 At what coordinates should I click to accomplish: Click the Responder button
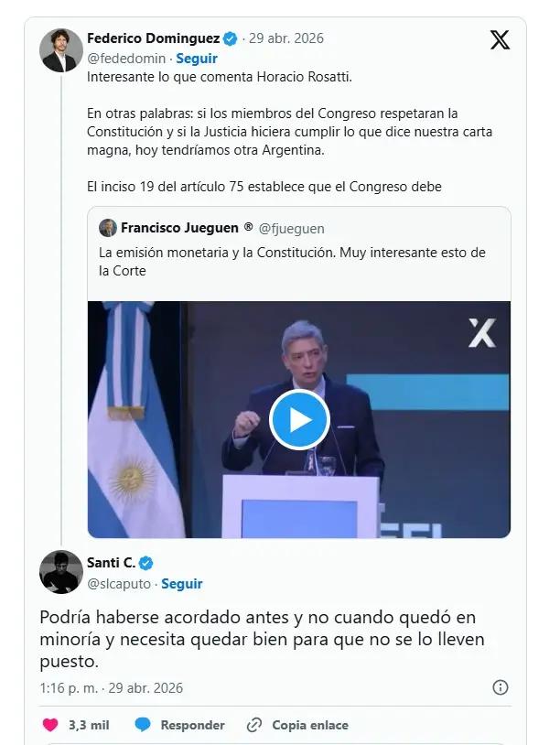192,725
